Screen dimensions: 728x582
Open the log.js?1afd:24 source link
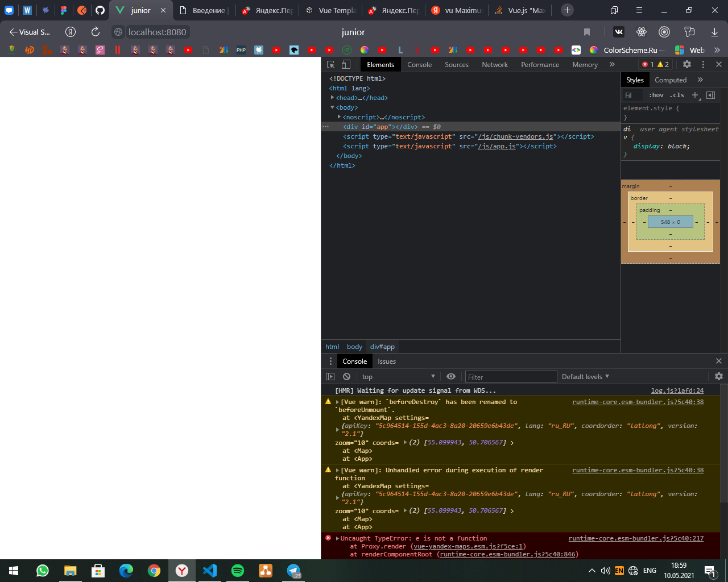click(x=677, y=391)
